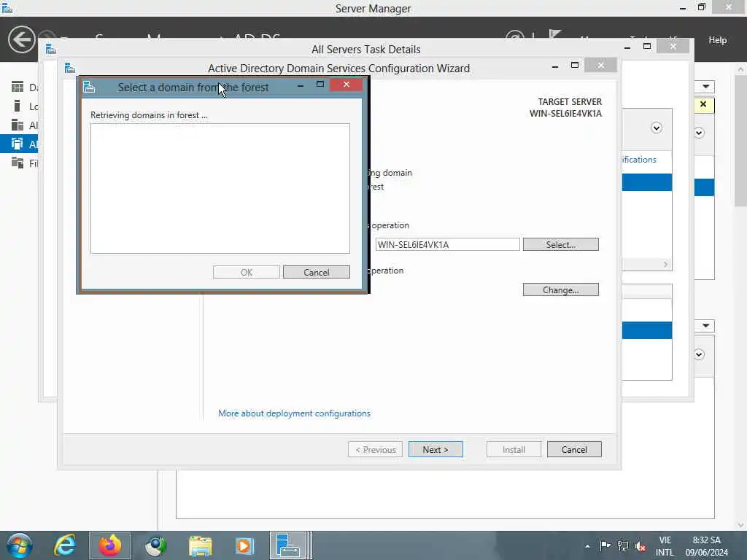Screen dimensions: 747x560
Task: Select the AD DS sidebar icon
Action: click(18, 144)
